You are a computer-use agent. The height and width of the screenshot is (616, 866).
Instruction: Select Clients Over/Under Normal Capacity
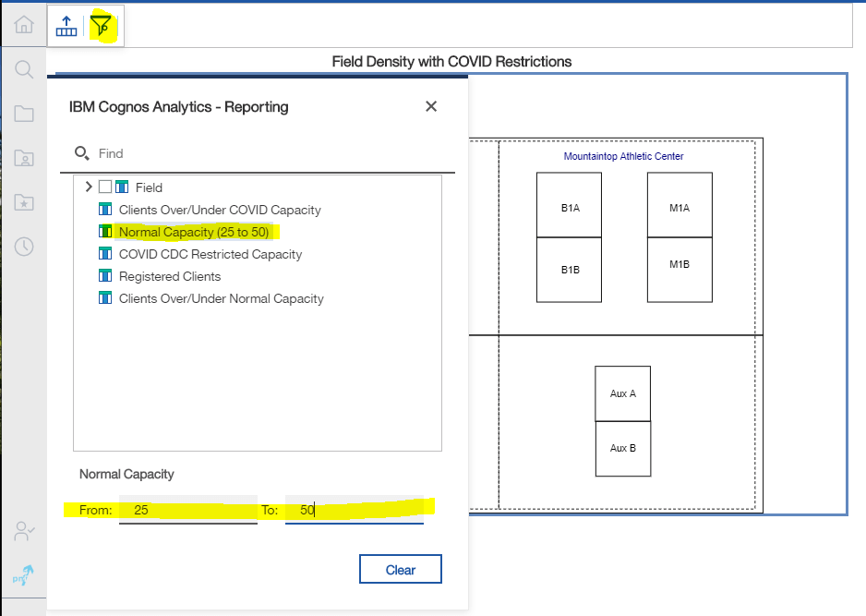222,298
